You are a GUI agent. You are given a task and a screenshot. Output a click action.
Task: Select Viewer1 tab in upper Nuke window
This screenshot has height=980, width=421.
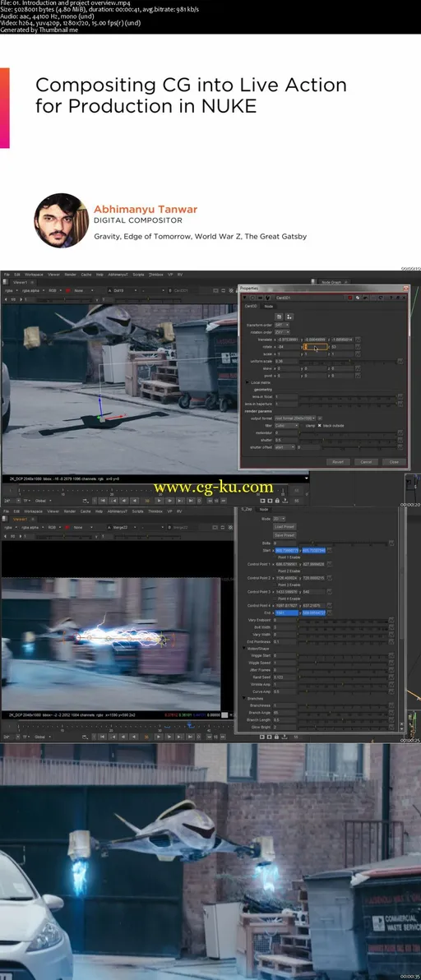pyautogui.click(x=20, y=282)
